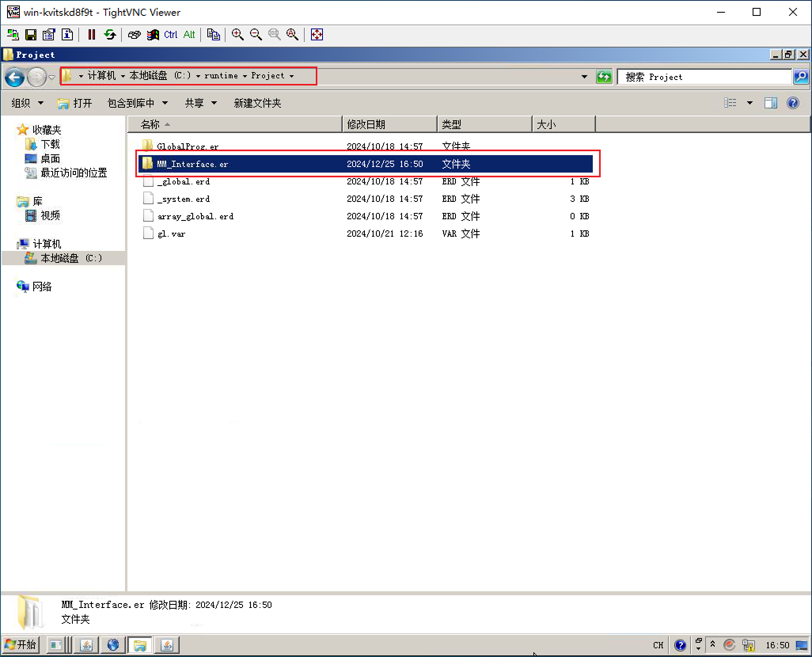
Task: Click the 搜索 Project search field
Action: (x=703, y=77)
